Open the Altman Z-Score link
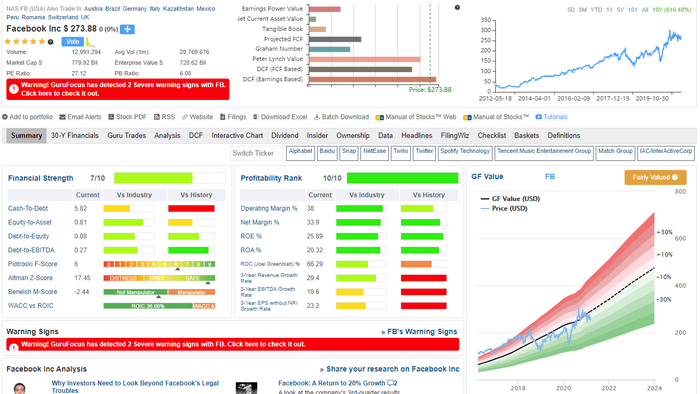This screenshot has height=394, width=700. [x=30, y=278]
